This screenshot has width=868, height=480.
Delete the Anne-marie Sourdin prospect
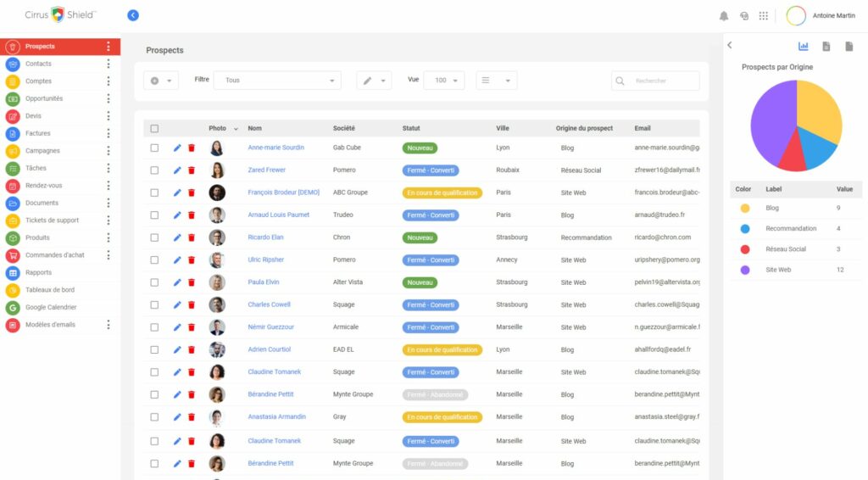click(192, 148)
